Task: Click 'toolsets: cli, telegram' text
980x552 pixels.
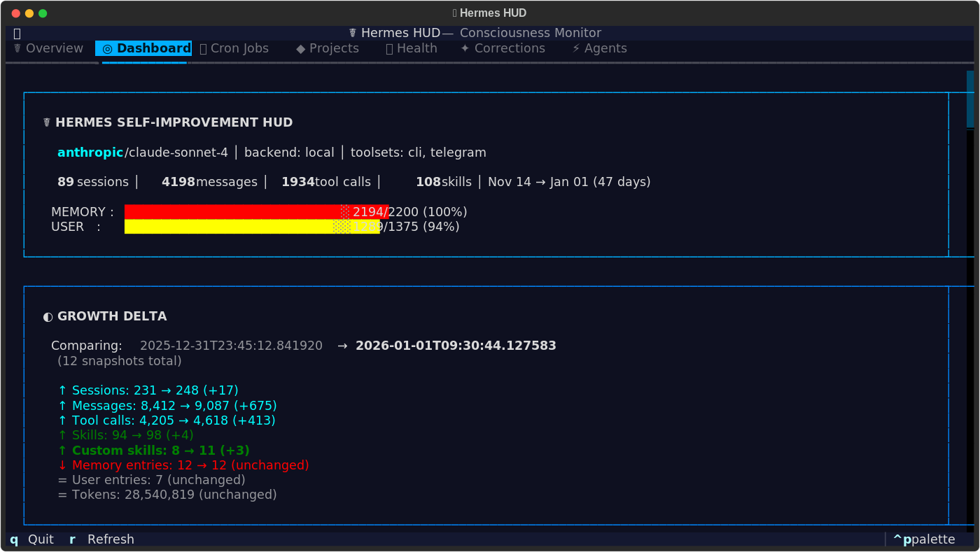Action: (419, 153)
